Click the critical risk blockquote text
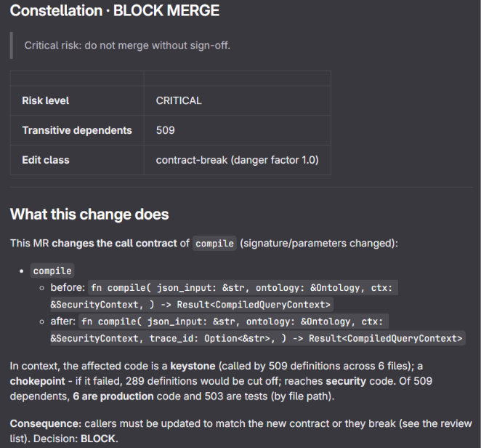 [127, 45]
